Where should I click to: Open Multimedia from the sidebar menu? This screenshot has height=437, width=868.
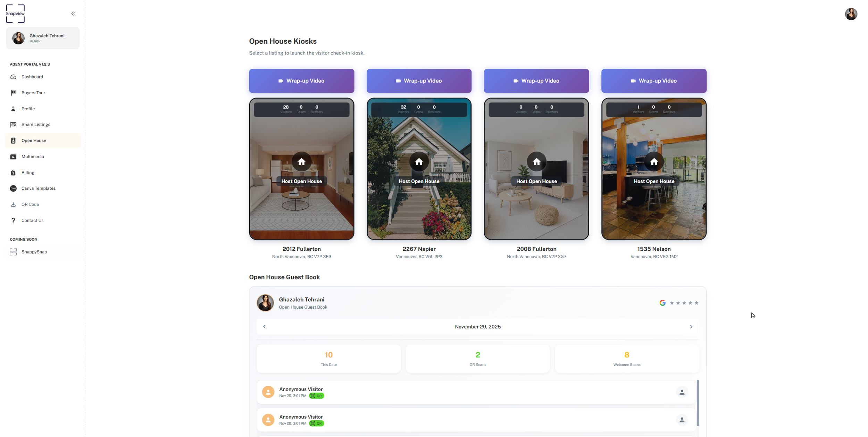(x=33, y=157)
